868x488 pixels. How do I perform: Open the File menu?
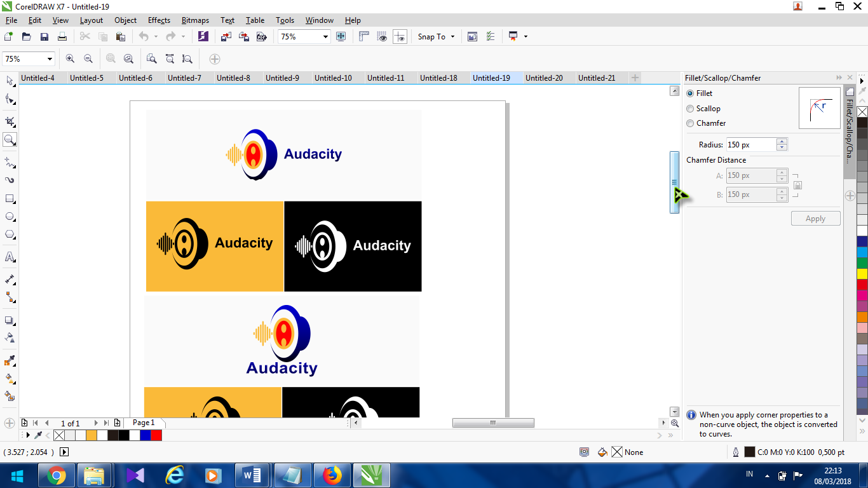click(11, 20)
